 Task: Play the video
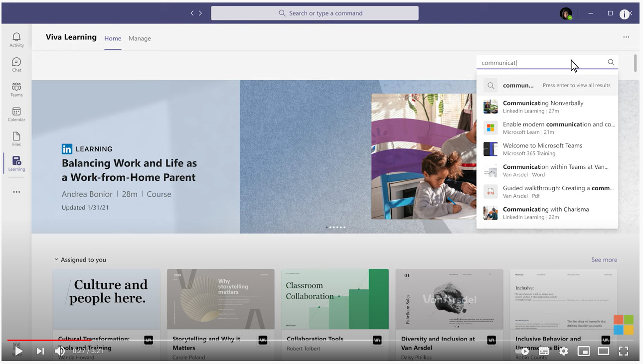point(18,351)
